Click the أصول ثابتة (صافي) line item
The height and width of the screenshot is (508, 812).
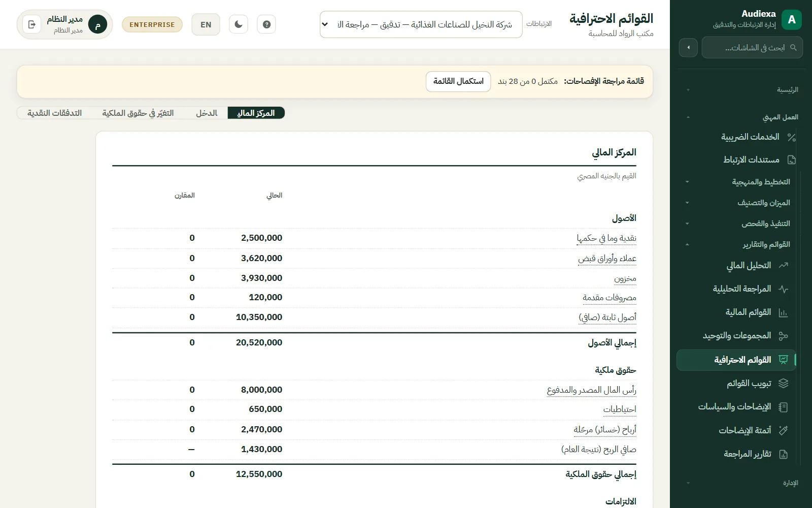(607, 317)
